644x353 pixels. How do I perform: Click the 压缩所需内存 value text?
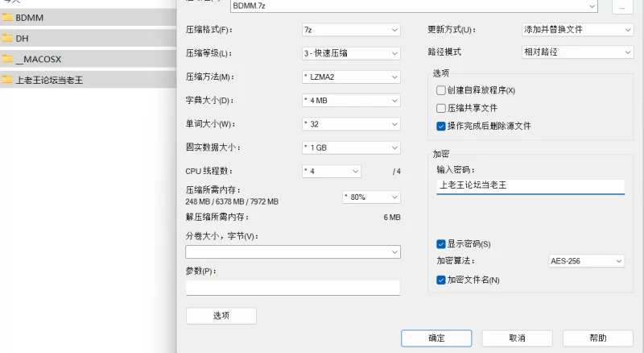(232, 201)
